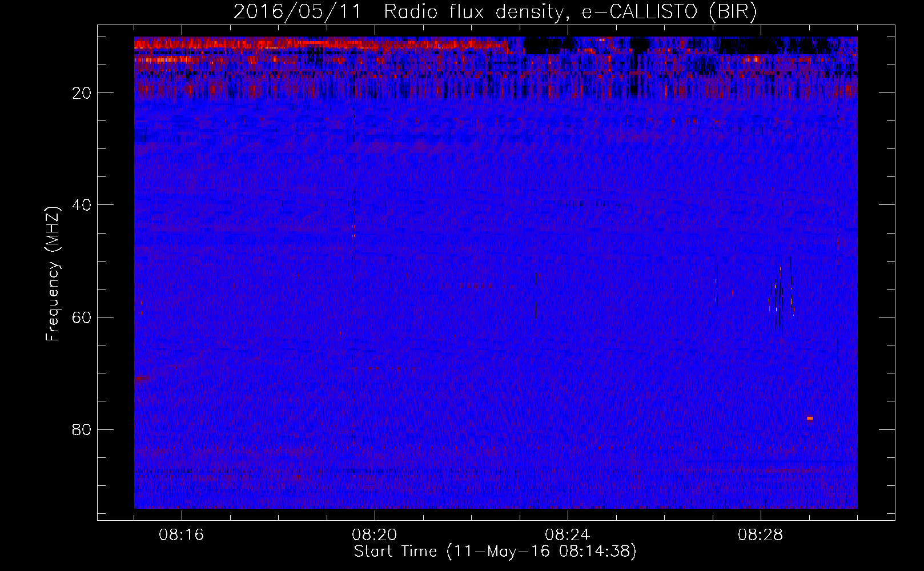Select the Frequency (MHZ) axis label
Viewport: 924px width, 571px height.
[x=53, y=274]
